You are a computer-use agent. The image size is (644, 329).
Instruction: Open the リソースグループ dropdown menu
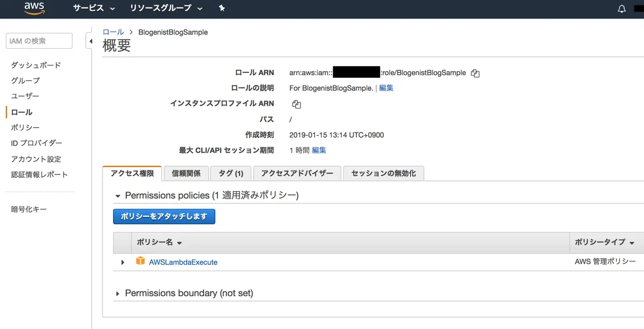166,9
